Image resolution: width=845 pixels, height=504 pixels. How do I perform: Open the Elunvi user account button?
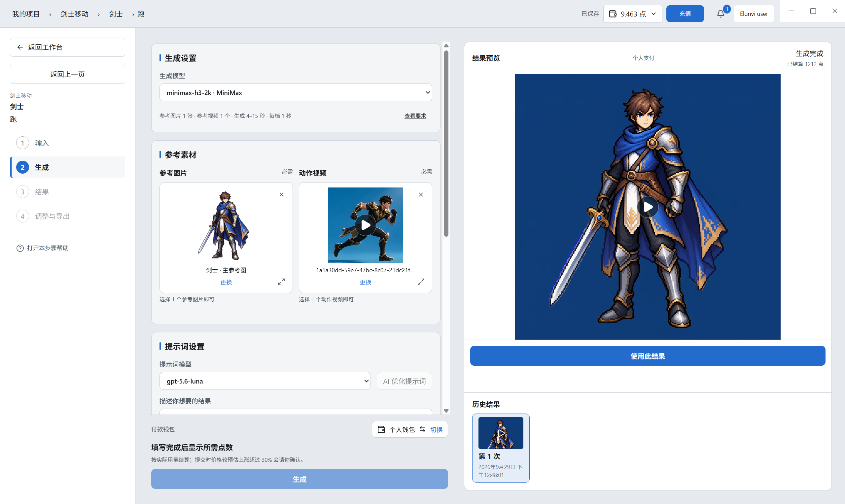(754, 14)
